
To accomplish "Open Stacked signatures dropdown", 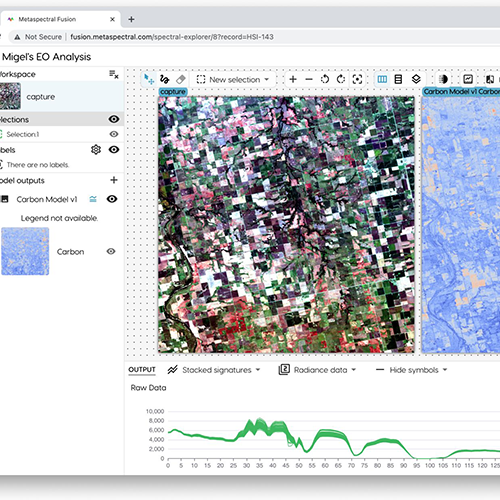I will click(x=214, y=370).
